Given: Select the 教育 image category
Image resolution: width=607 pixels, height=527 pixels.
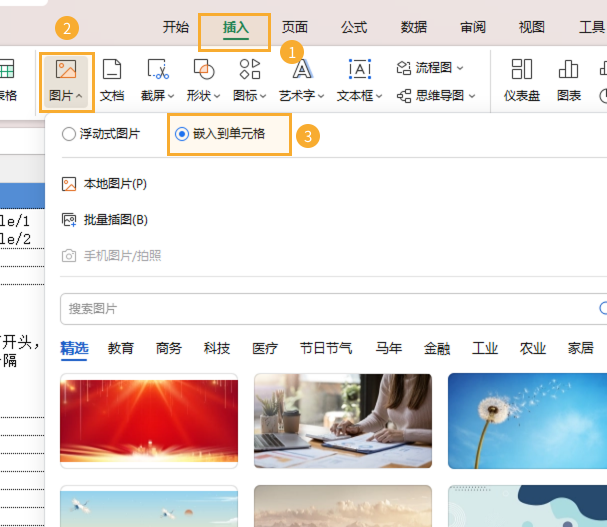Looking at the screenshot, I should coord(121,348).
